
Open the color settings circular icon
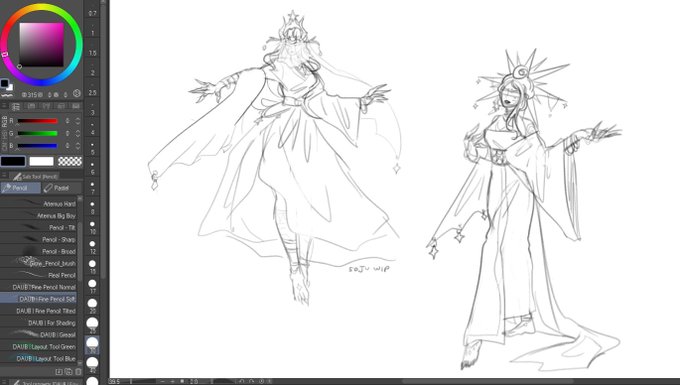[x=77, y=93]
